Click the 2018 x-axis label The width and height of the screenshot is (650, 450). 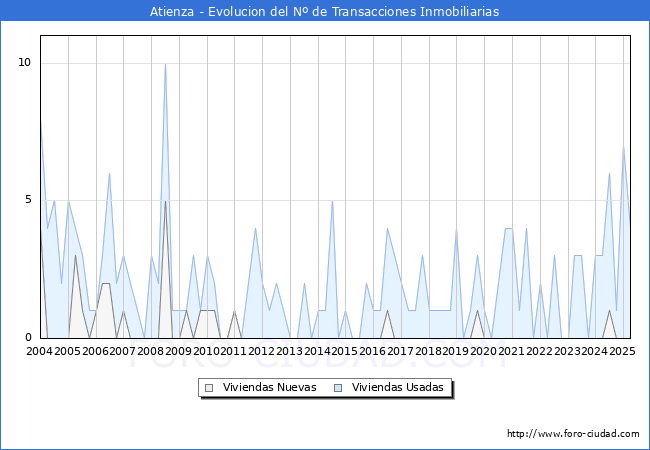click(429, 351)
